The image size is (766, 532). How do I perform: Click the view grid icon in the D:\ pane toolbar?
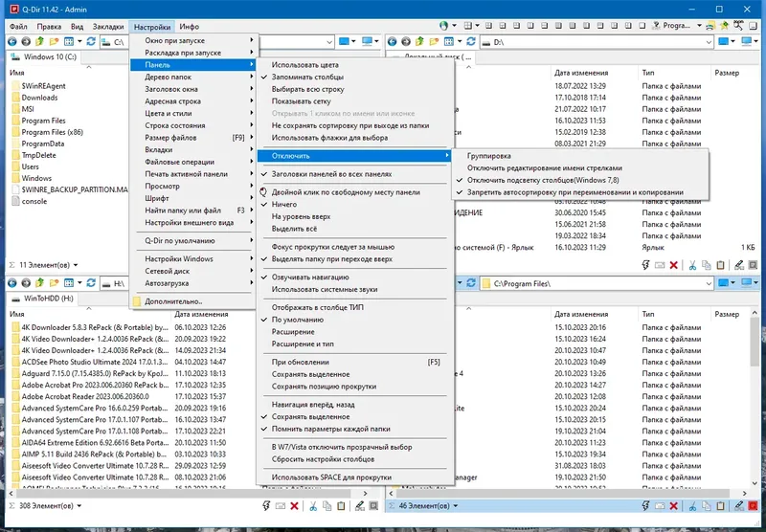(449, 42)
